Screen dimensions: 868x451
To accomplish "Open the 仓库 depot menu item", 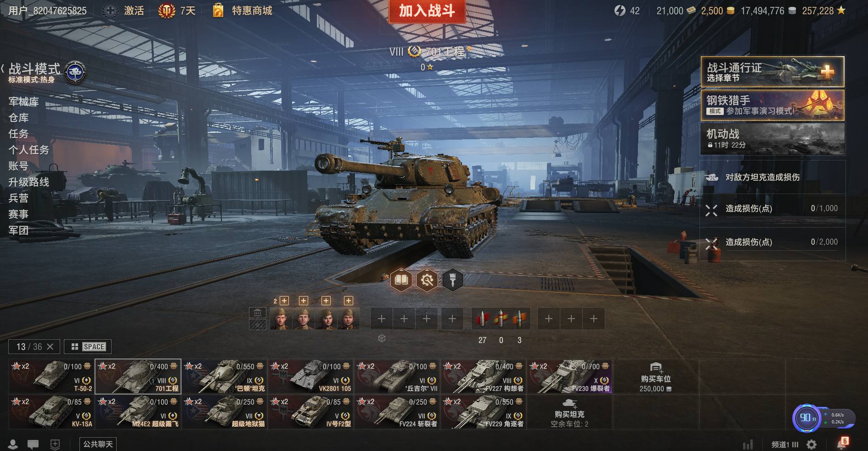I will click(18, 118).
